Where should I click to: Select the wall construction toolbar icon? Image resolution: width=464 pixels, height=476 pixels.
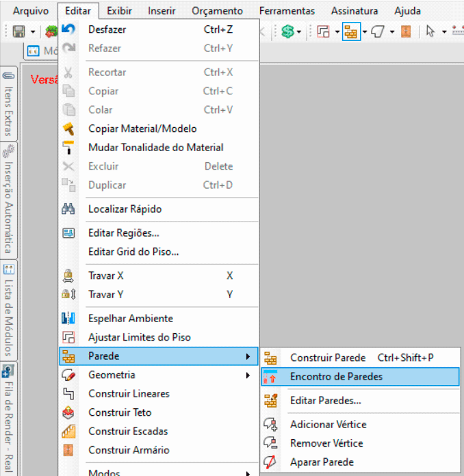pos(351,31)
